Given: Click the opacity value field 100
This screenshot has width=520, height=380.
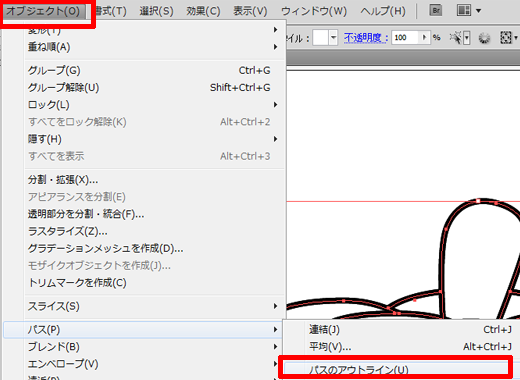Looking at the screenshot, I should pyautogui.click(x=405, y=38).
